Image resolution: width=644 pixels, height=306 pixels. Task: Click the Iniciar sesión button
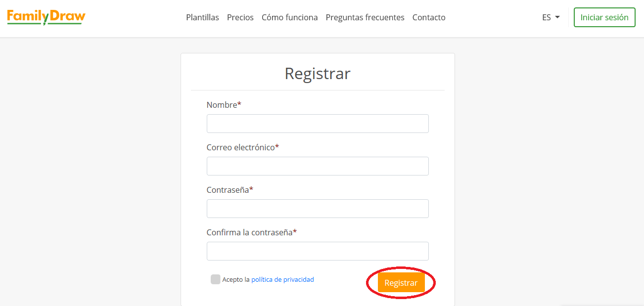pyautogui.click(x=604, y=17)
